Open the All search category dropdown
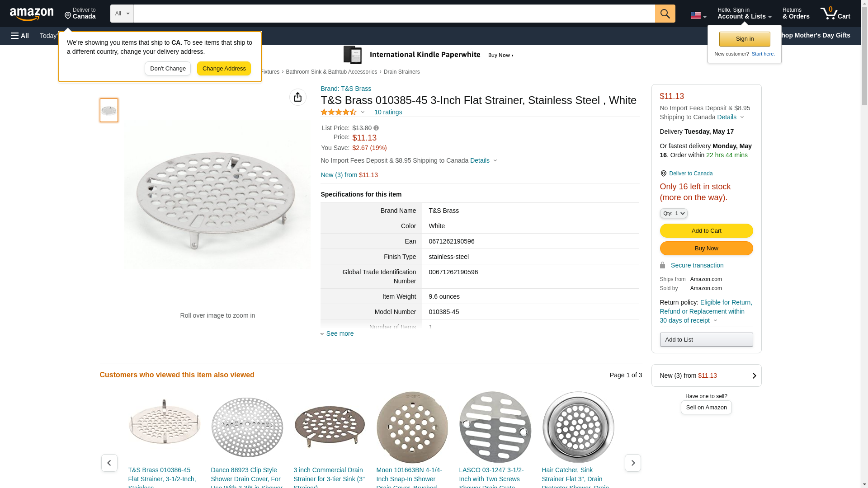 pyautogui.click(x=122, y=14)
